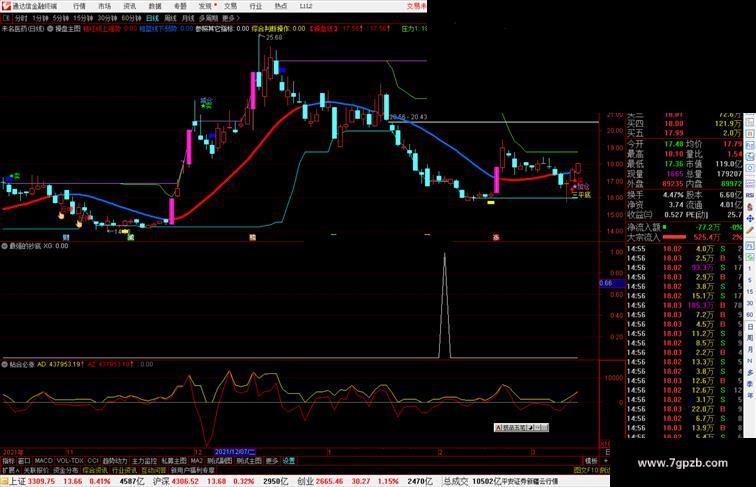The height and width of the screenshot is (487, 756).
Task: Switch to 5-minute period in sidebar
Action: click(750, 280)
